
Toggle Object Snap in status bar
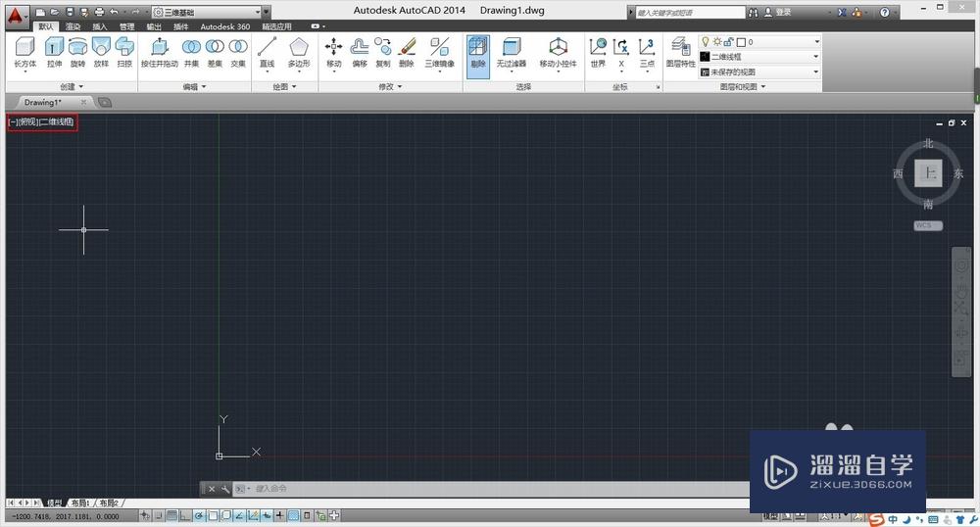pyautogui.click(x=213, y=516)
